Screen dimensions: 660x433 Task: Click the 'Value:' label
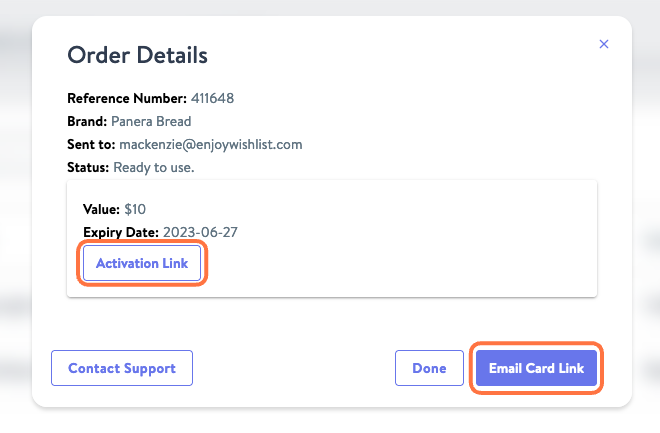pos(101,209)
